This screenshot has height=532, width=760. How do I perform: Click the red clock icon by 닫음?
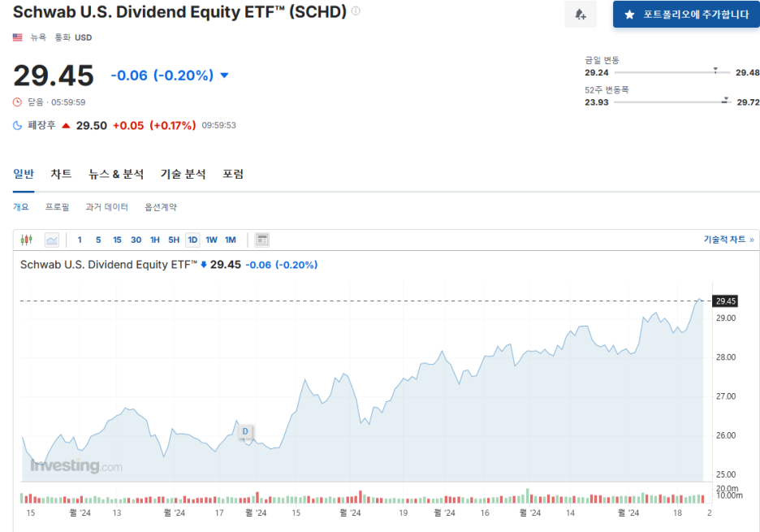tap(17, 102)
